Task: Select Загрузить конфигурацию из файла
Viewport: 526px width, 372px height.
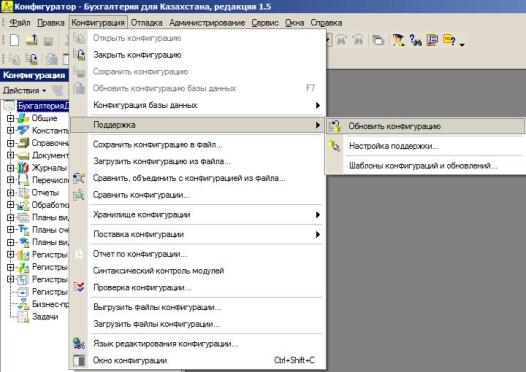Action: [198, 161]
